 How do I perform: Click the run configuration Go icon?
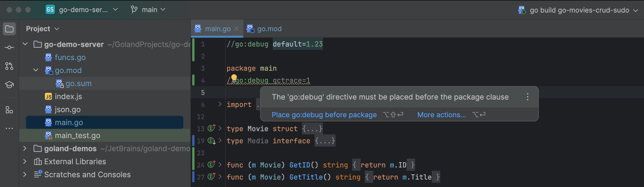[x=522, y=10]
